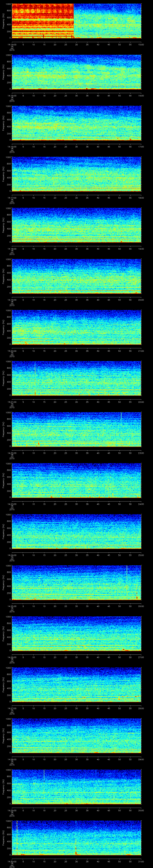The width and height of the screenshot is (153, 868).
Task: Click the 14:22:00 start time label
Action: (12, 453)
